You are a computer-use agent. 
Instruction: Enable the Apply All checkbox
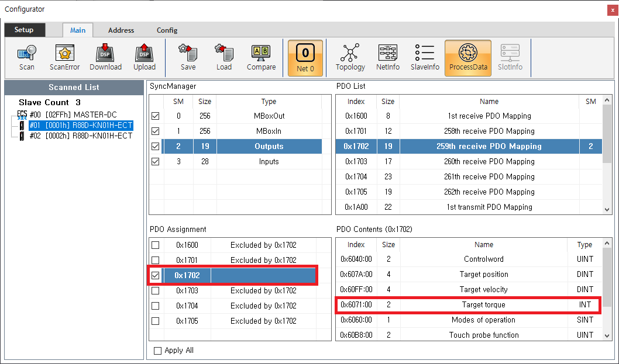tap(157, 351)
